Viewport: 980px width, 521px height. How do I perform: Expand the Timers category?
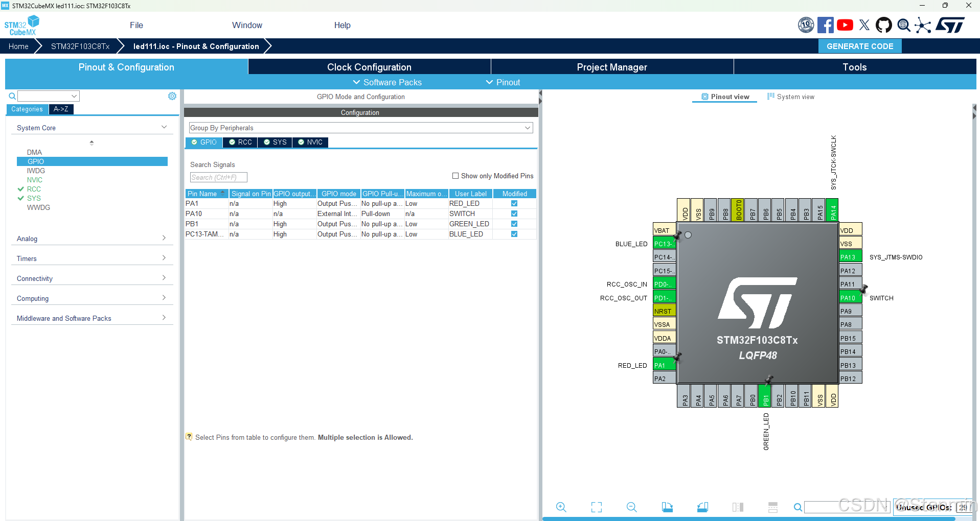click(x=92, y=258)
